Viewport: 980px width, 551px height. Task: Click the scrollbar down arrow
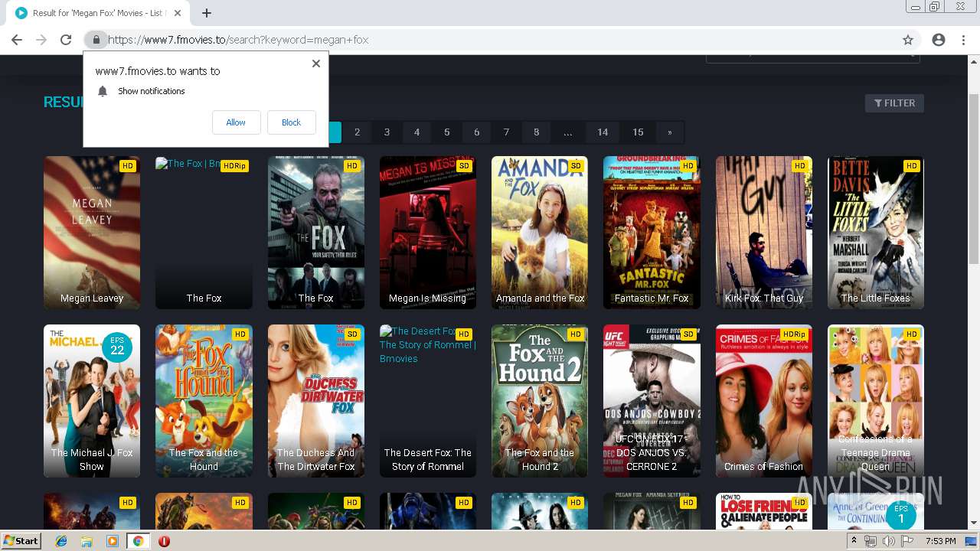(974, 523)
